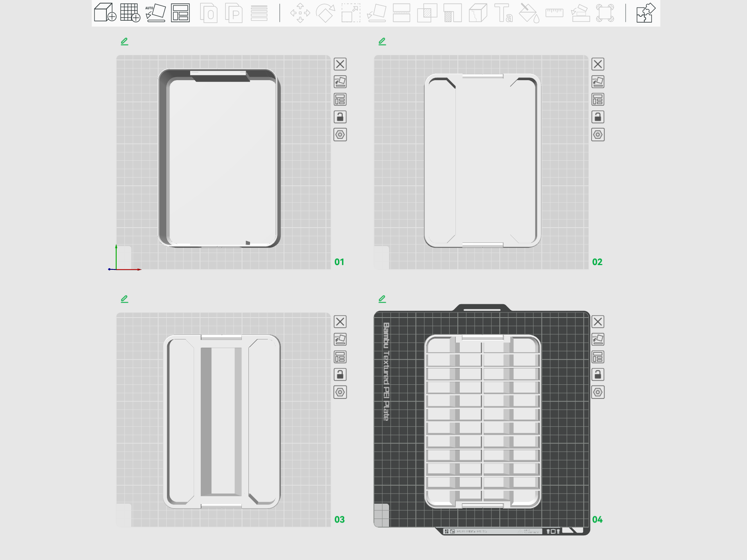Select the divider tray model on plate 03
Image resolution: width=747 pixels, height=560 pixels.
click(222, 422)
